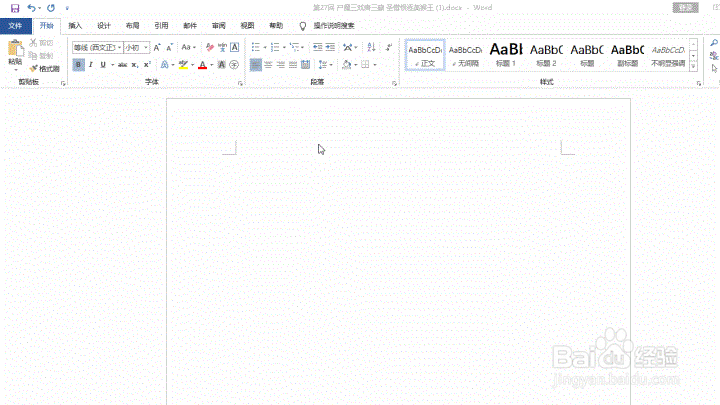This screenshot has height=405, width=720.
Task: Increase font size with the larger A icon
Action: pyautogui.click(x=157, y=47)
